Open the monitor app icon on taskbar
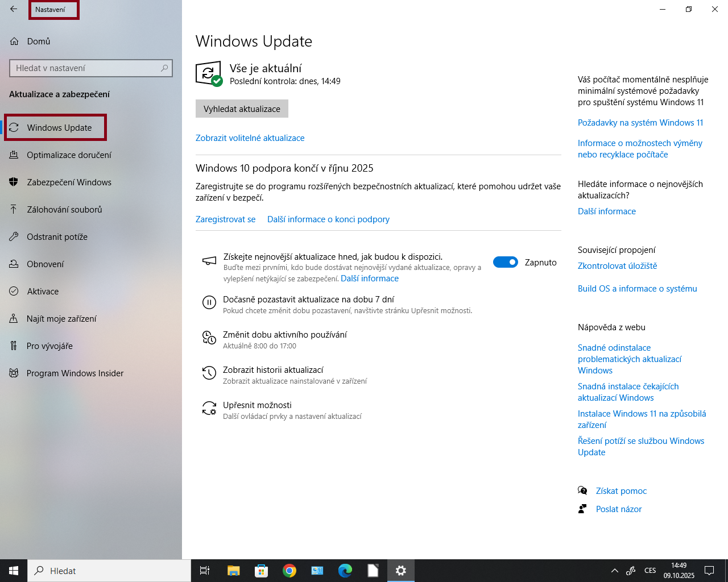Viewport: 728px width, 582px height. (317, 571)
